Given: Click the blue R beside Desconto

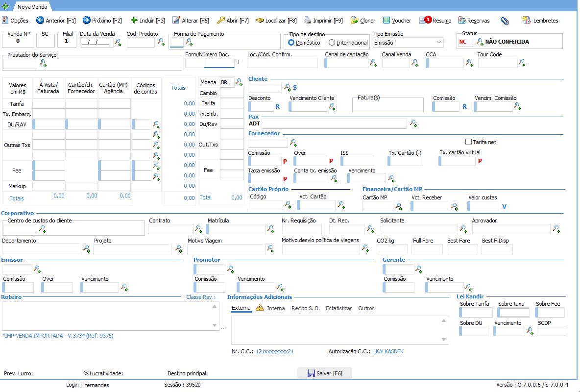Looking at the screenshot, I should 278,107.
